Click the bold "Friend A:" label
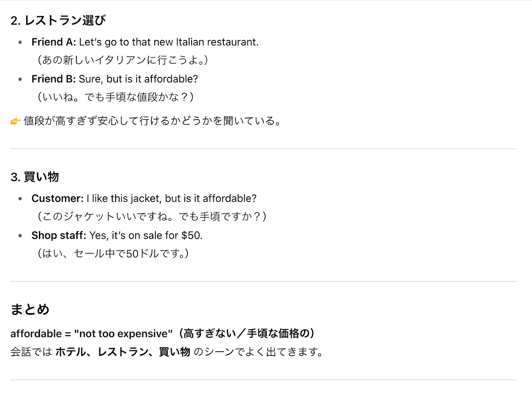The image size is (532, 394). [54, 42]
